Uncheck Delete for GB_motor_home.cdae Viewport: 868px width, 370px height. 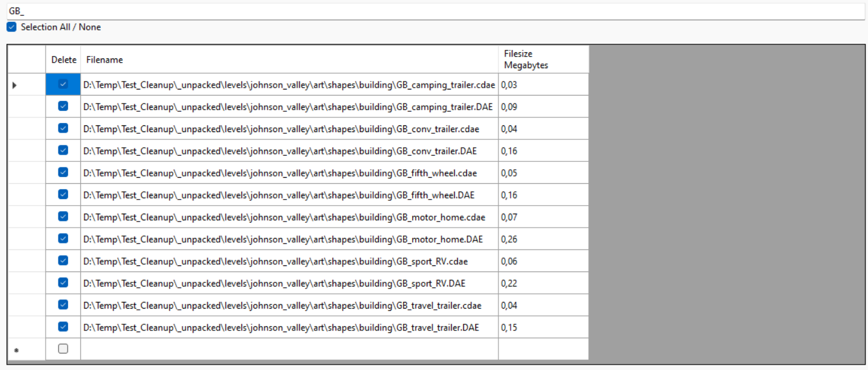tap(63, 216)
